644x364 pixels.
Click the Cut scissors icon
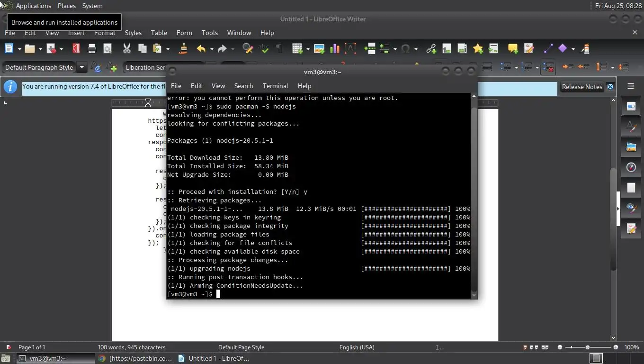point(127,48)
